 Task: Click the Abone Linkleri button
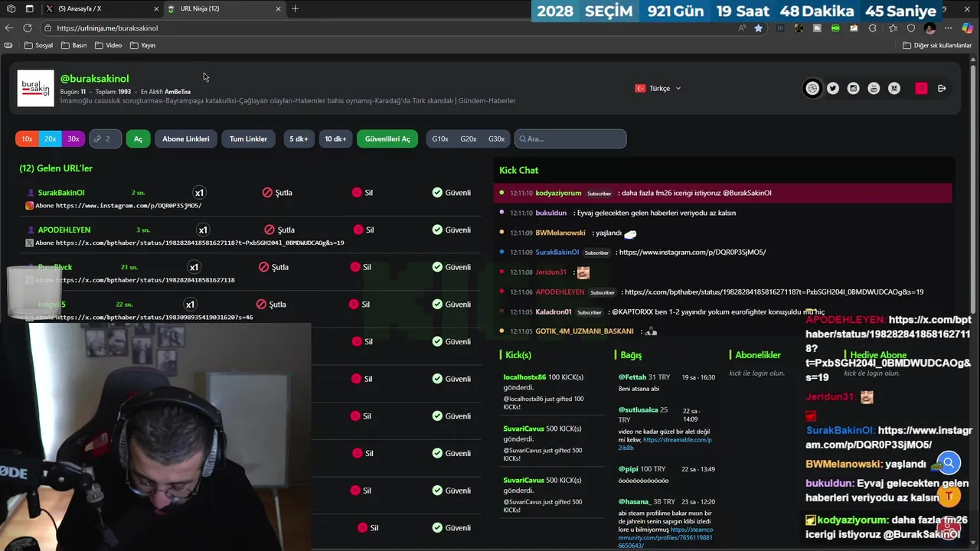coord(185,139)
